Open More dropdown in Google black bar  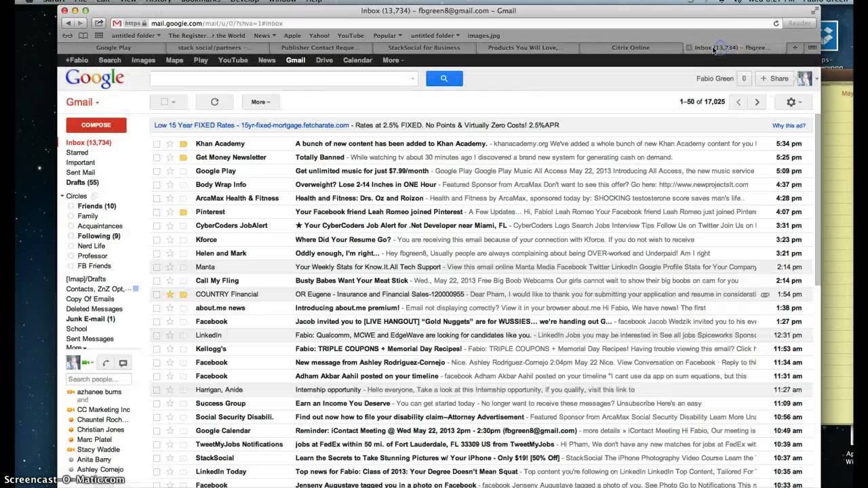(393, 60)
